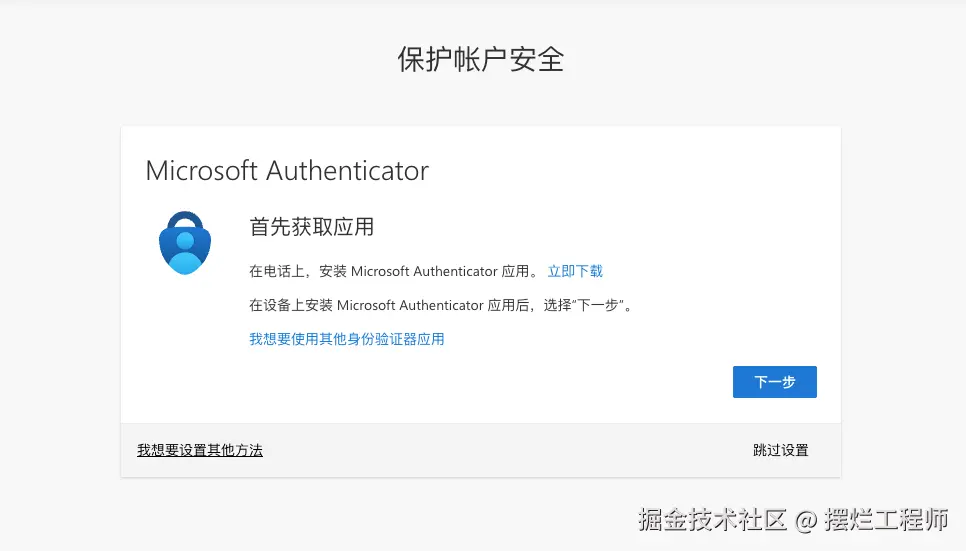Viewport: 966px width, 551px height.
Task: Open 我想要设置其他方法 link
Action: [x=200, y=450]
